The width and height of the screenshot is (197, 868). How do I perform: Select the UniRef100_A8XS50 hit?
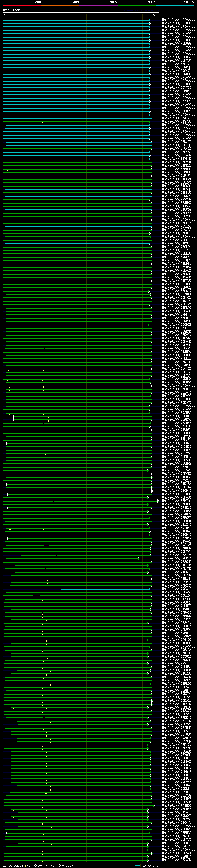click(176, 860)
